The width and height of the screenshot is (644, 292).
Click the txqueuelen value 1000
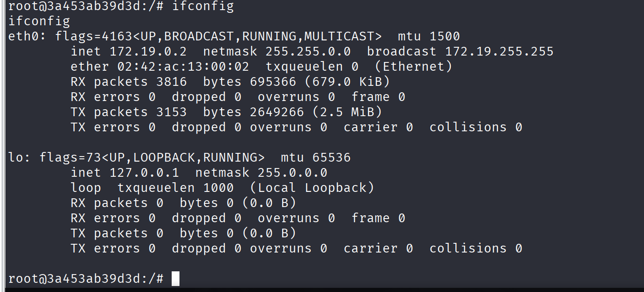click(x=218, y=188)
